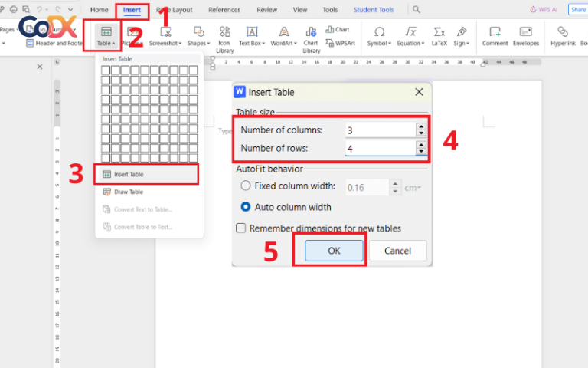Cancel the Insert Table dialog
Viewport: 588px width, 368px height.
(397, 251)
